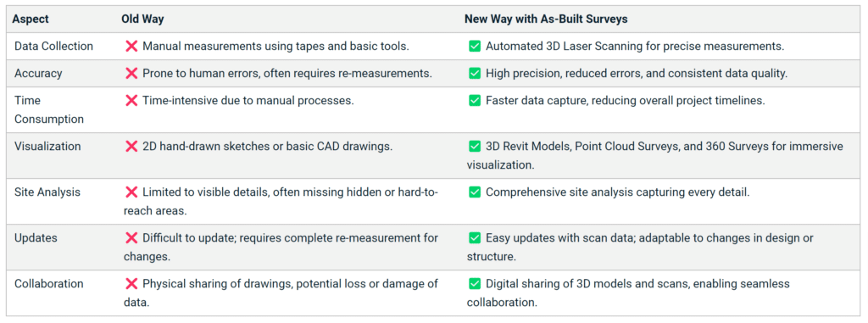Click the red X icon in Accuracy row
868x323 pixels.
pos(131,73)
